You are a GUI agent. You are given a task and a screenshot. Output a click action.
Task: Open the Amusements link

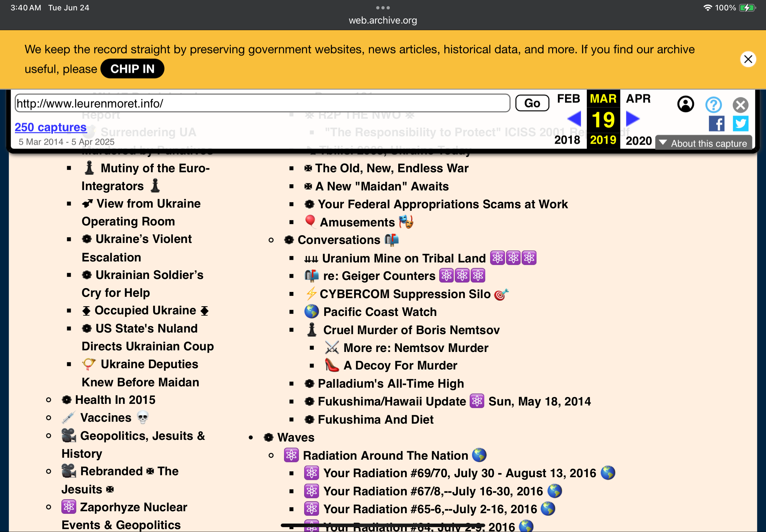[x=359, y=222]
